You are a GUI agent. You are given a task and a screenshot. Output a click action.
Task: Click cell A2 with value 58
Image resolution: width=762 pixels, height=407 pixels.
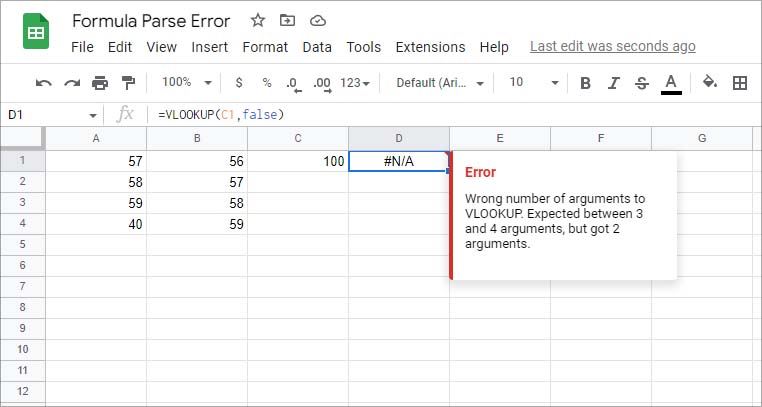pos(96,182)
